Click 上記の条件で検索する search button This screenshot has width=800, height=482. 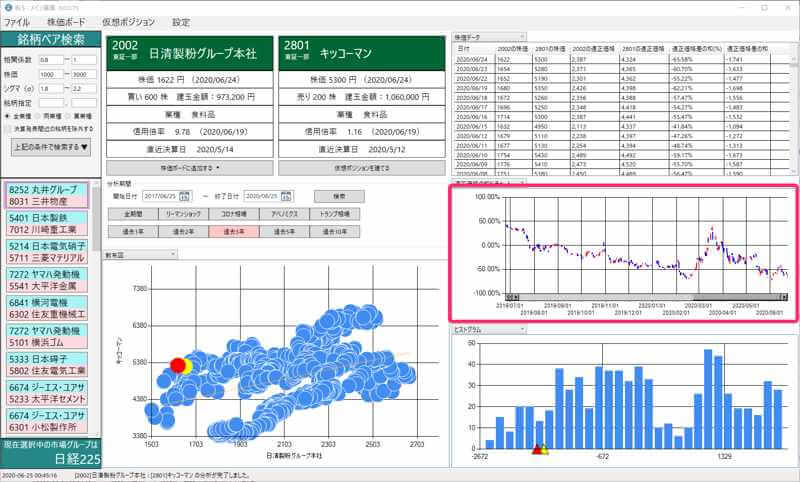[x=51, y=147]
